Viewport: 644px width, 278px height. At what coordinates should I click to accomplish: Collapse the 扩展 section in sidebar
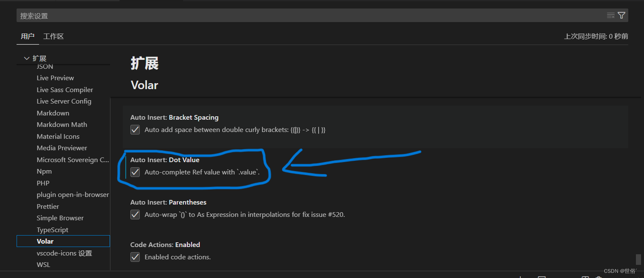(26, 58)
